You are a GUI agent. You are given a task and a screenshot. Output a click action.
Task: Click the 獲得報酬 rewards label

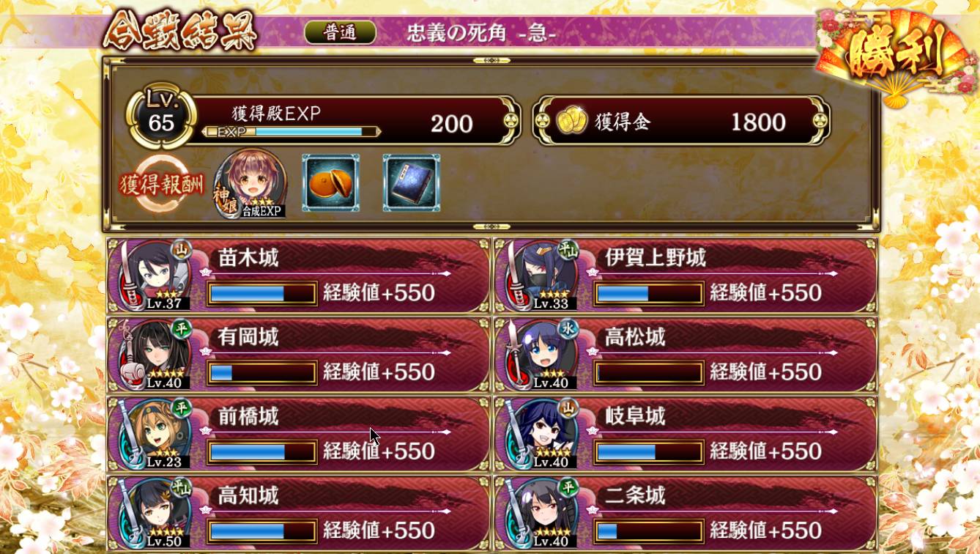click(x=163, y=185)
